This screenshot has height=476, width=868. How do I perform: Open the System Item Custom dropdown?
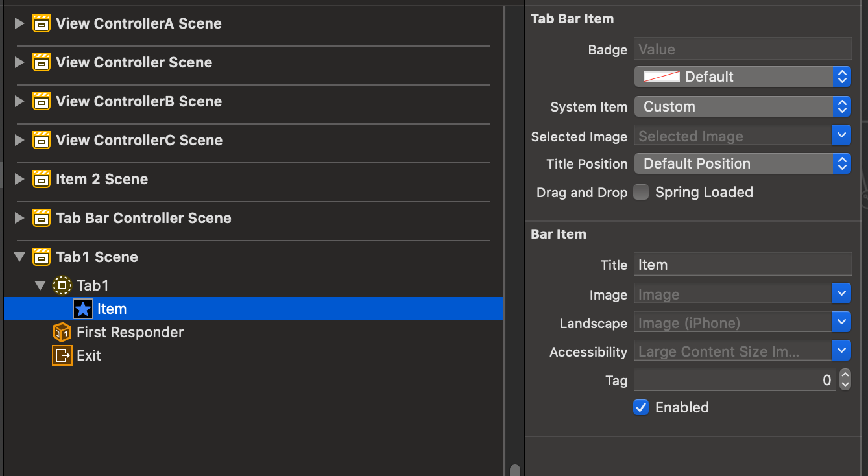(742, 107)
